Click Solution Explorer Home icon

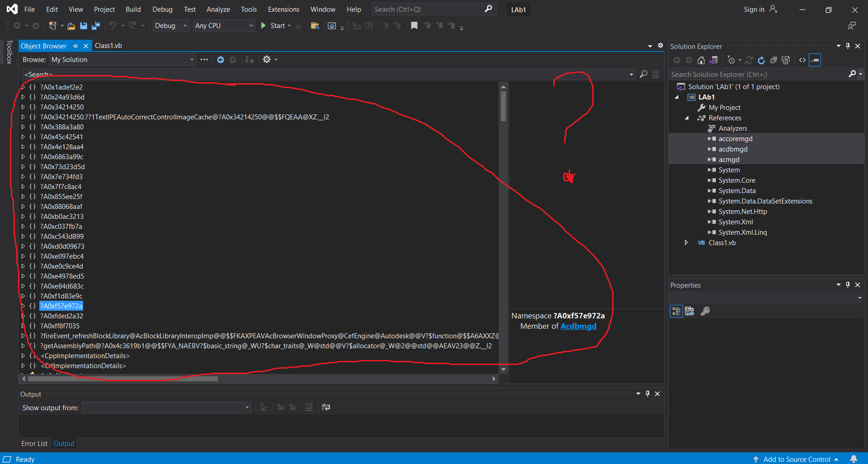(x=701, y=60)
